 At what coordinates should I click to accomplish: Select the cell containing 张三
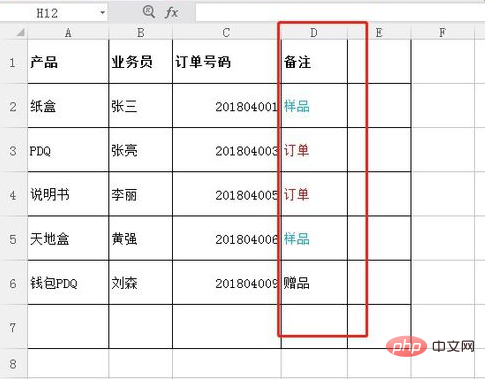141,106
